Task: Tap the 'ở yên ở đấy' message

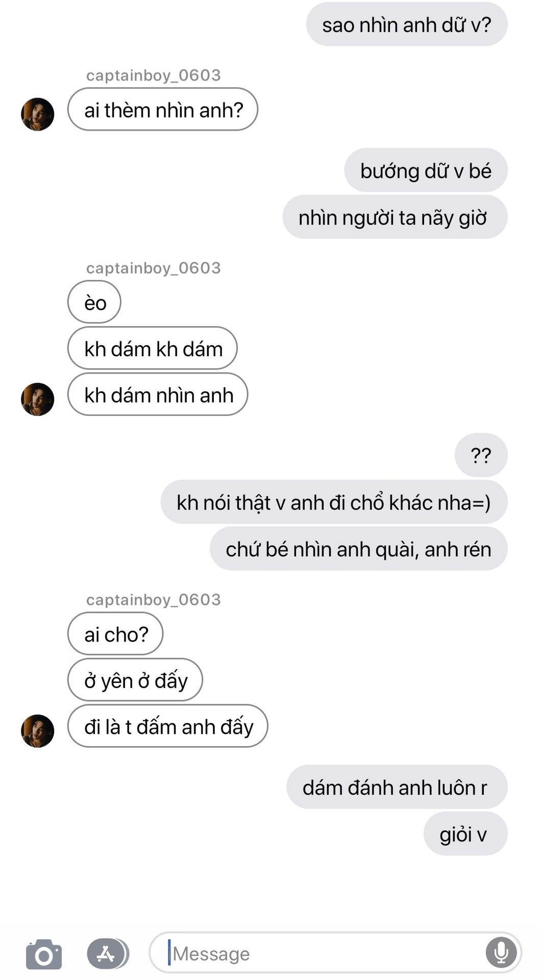Action: pyautogui.click(x=135, y=680)
